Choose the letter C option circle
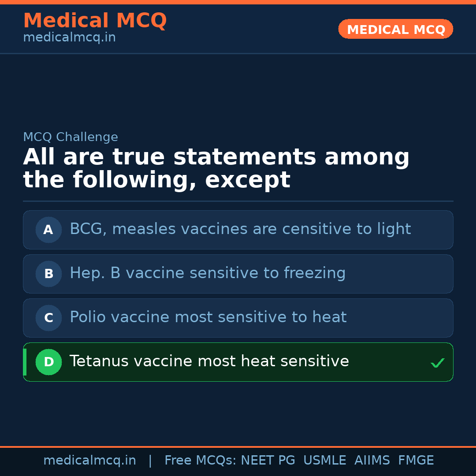Viewport: 476px width, 476px height. click(x=48, y=318)
